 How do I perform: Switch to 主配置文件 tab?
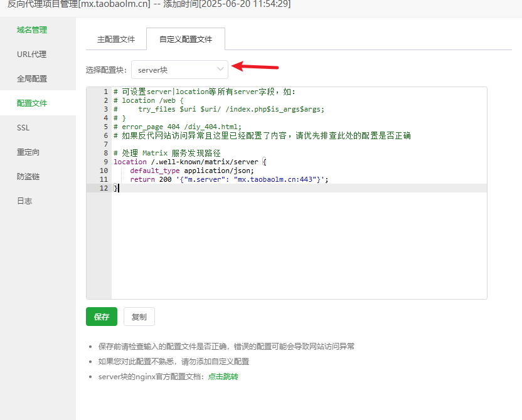point(116,39)
